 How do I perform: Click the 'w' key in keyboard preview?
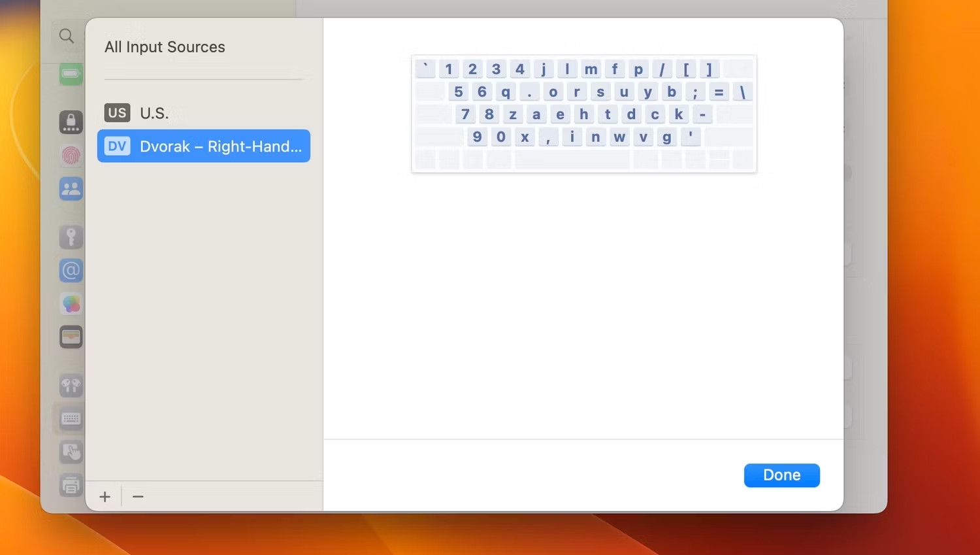coord(619,137)
